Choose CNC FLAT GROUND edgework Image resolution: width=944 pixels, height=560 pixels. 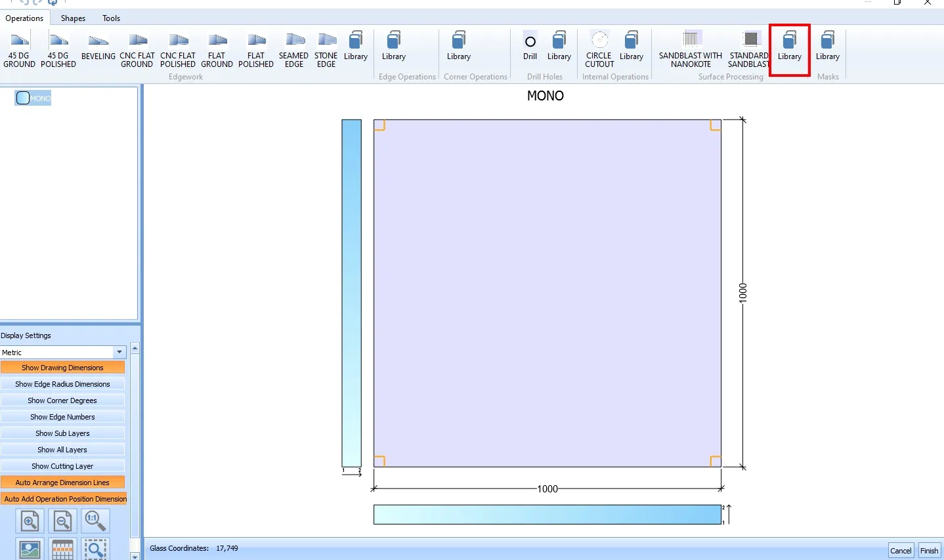pyautogui.click(x=137, y=51)
